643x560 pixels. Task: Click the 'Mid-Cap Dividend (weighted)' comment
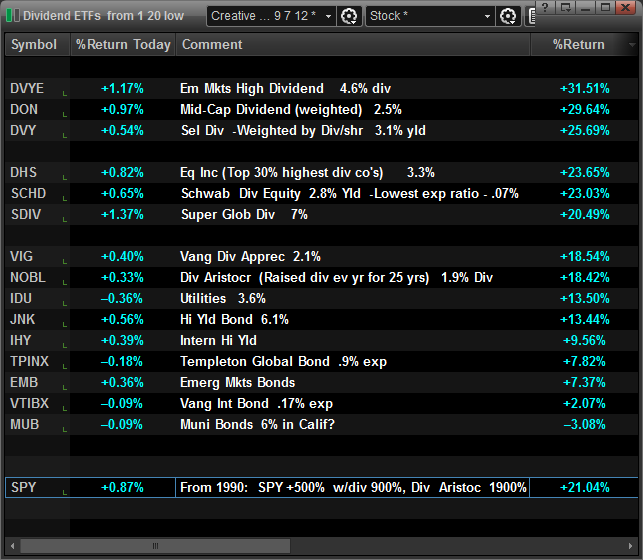point(291,109)
